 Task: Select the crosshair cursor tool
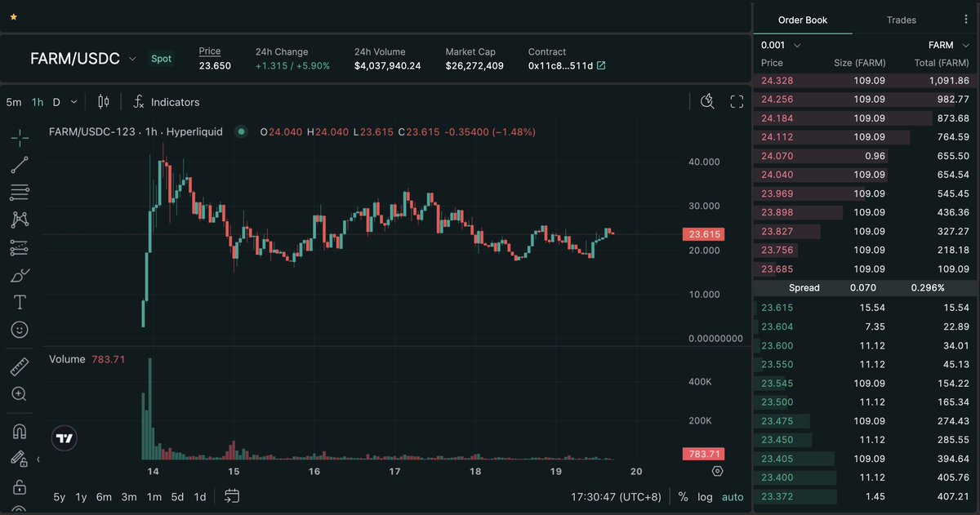click(x=20, y=137)
